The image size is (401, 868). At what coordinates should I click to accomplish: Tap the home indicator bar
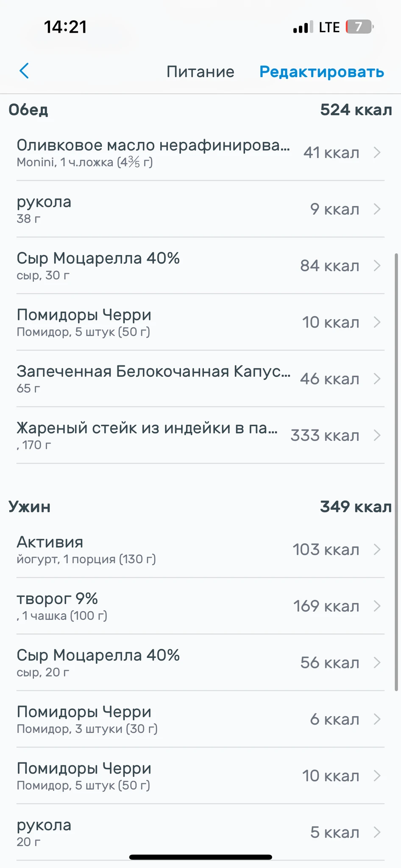point(200,857)
